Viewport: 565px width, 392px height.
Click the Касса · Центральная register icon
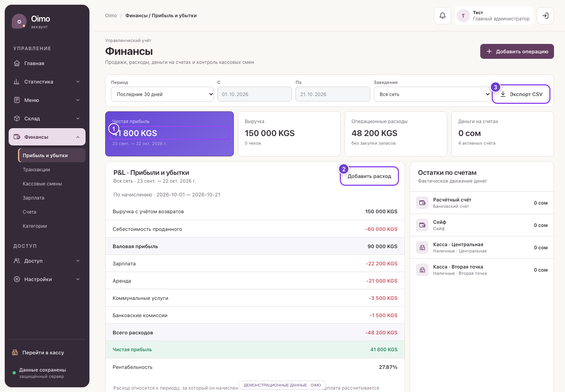(x=422, y=247)
